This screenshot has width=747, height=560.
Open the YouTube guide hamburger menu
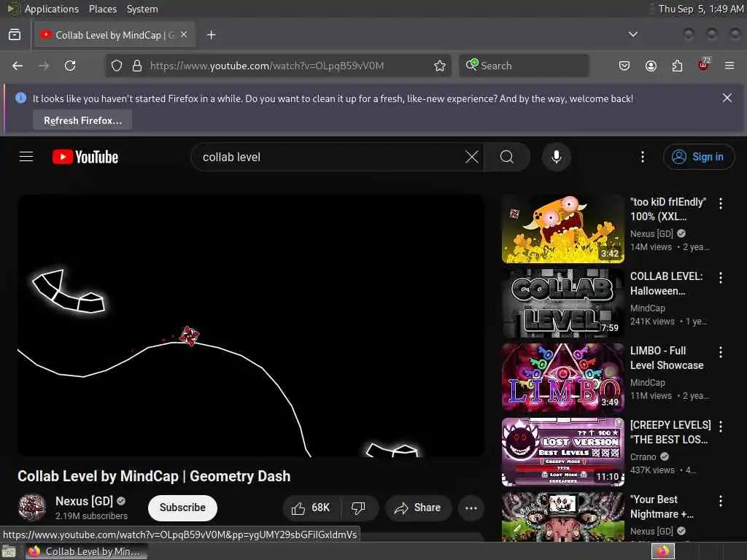pyautogui.click(x=26, y=157)
